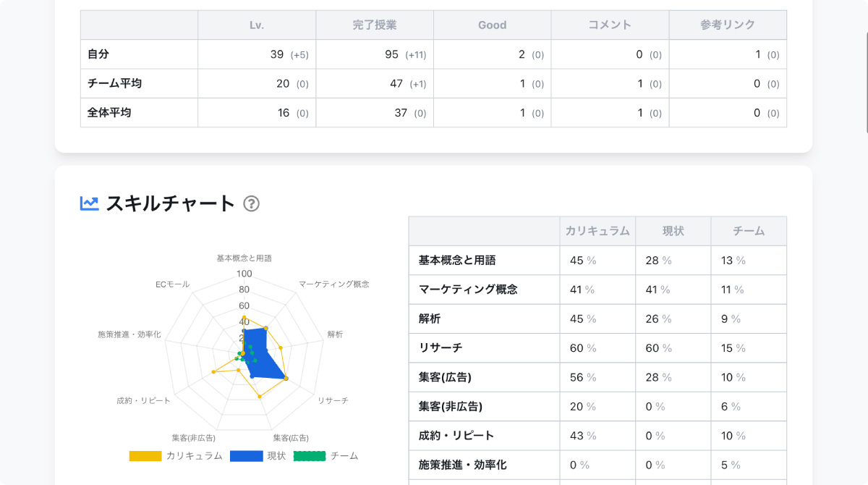The width and height of the screenshot is (868, 485).
Task: Click 集客(広告) curriculum value 56 %
Action: pyautogui.click(x=583, y=377)
